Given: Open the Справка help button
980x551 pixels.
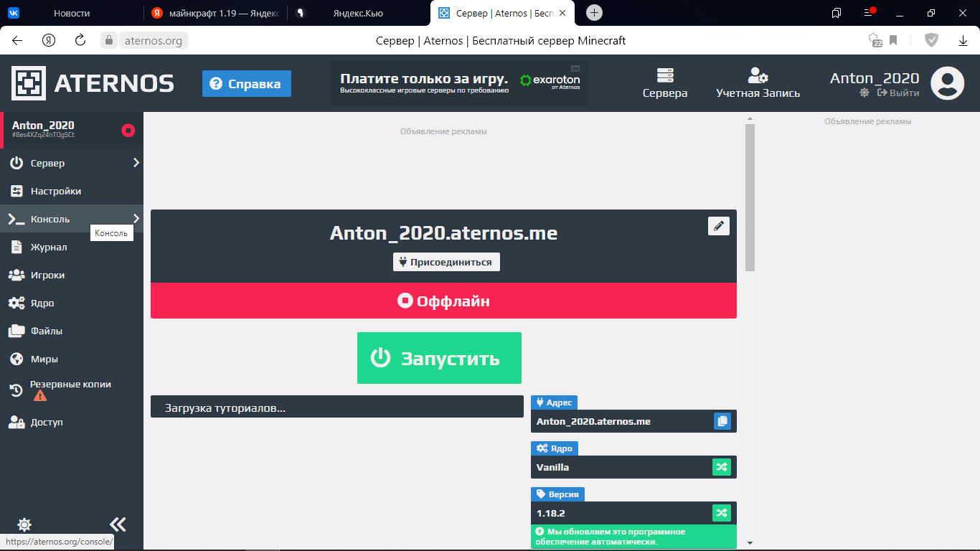Looking at the screenshot, I should [246, 83].
